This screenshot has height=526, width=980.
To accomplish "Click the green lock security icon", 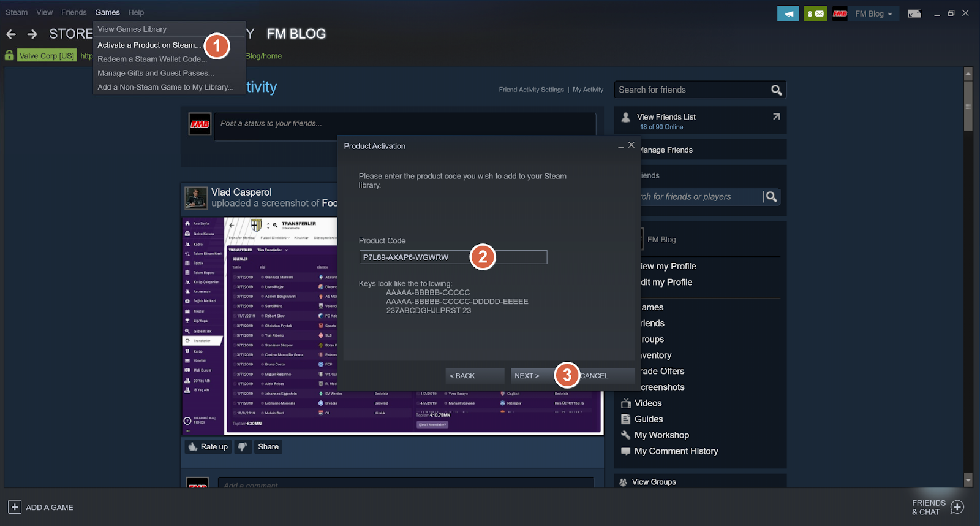I will [9, 55].
